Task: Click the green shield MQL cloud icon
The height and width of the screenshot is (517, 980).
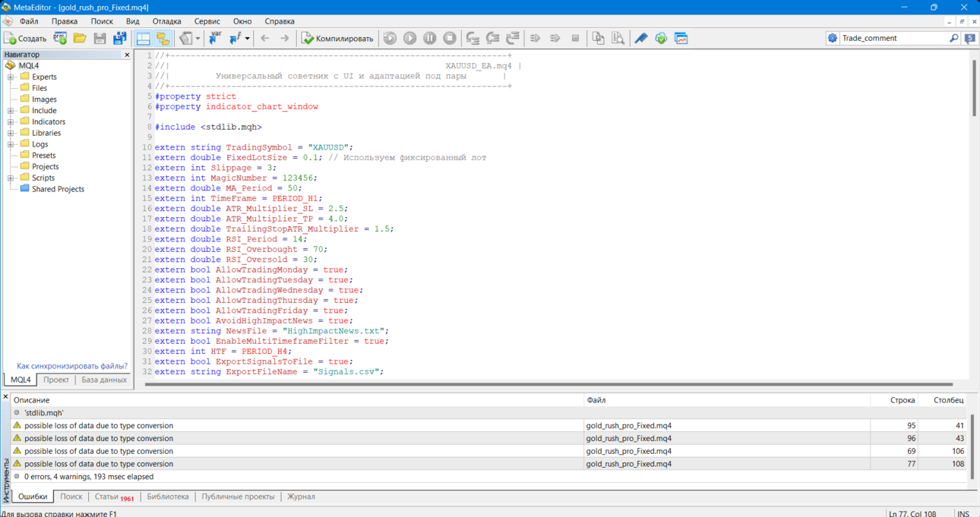Action: pos(661,38)
